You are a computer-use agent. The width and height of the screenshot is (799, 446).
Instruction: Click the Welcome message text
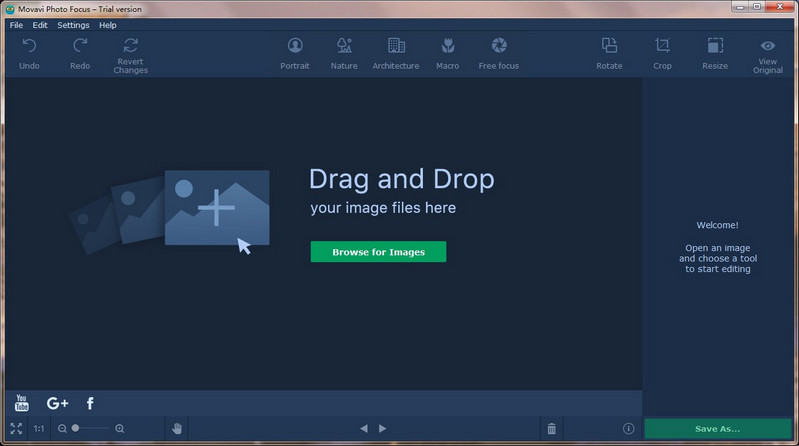[717, 225]
